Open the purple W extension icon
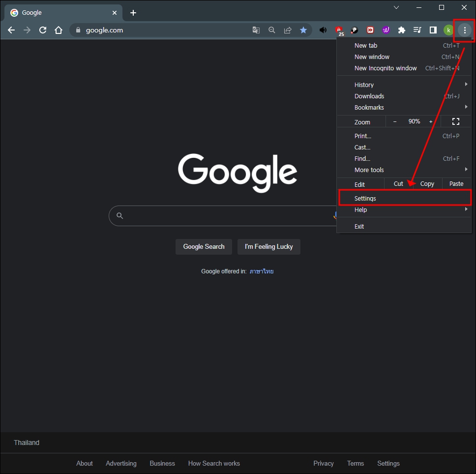Screen dimensions: 476x474 (386, 30)
